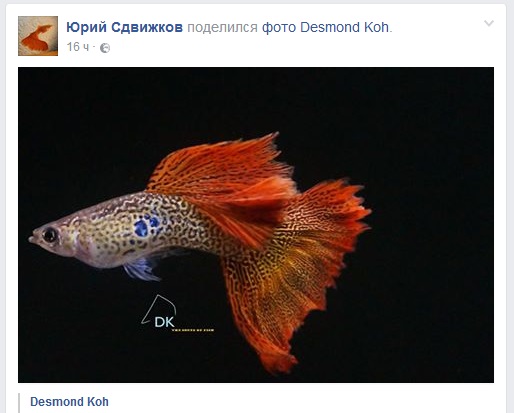Screen dimensions: 514x413
Task: Click the bluish pelvic fin under fish
Action: [140, 268]
